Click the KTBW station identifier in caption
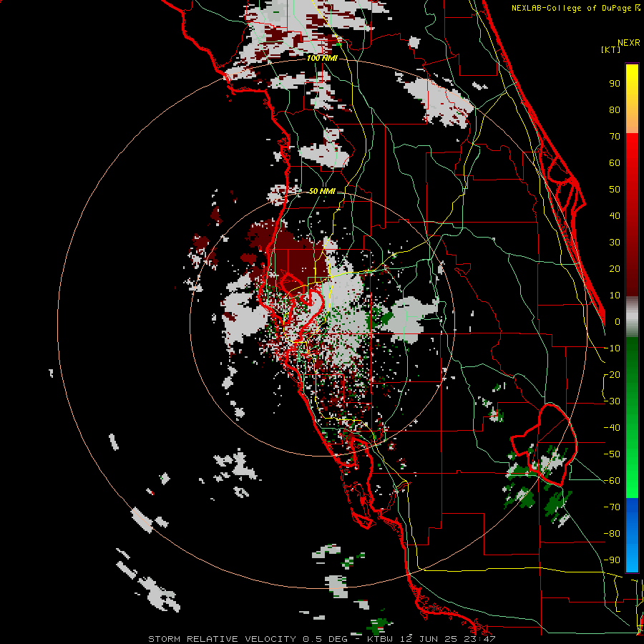 [381, 639]
